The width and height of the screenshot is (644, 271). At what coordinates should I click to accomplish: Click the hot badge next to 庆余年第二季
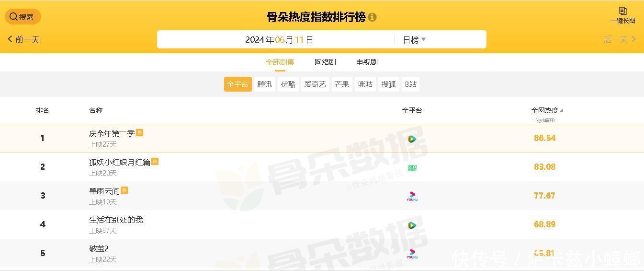(x=140, y=133)
